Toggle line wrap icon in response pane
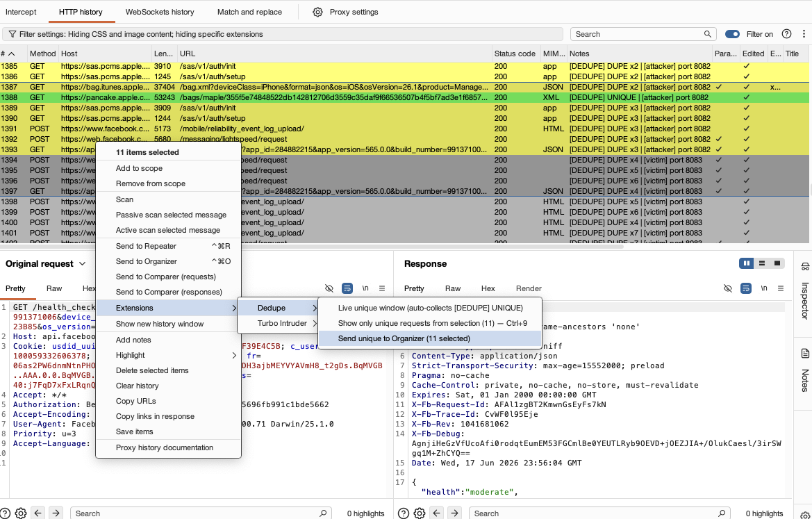812x519 pixels. point(746,288)
